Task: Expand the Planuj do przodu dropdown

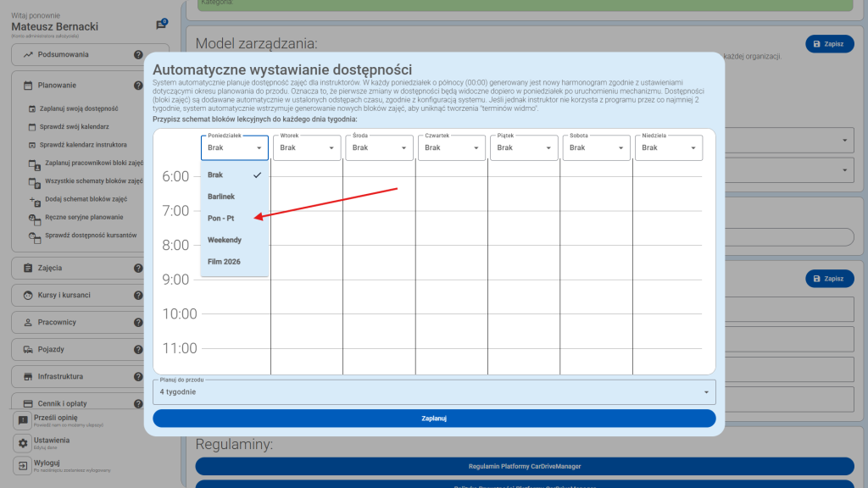Action: [434, 392]
